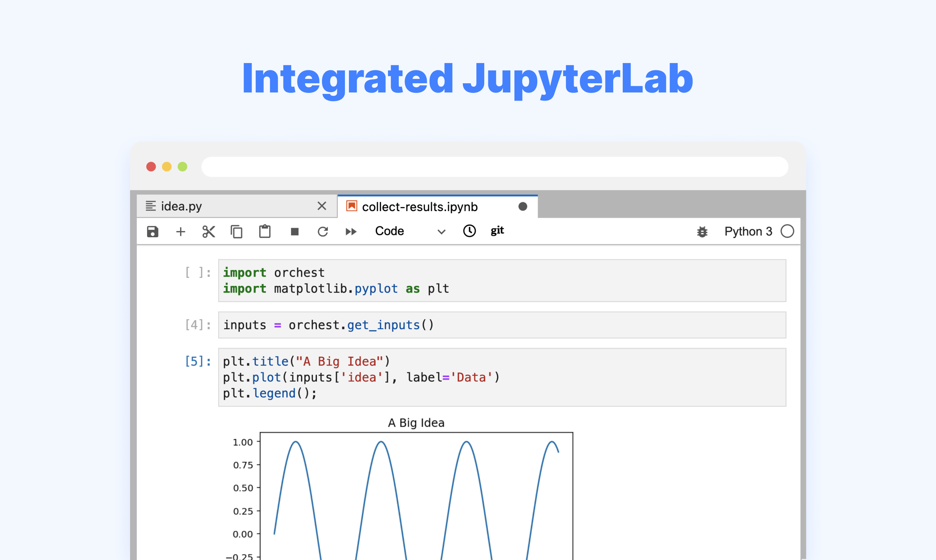
Task: Click the git toolbar button
Action: pos(497,230)
